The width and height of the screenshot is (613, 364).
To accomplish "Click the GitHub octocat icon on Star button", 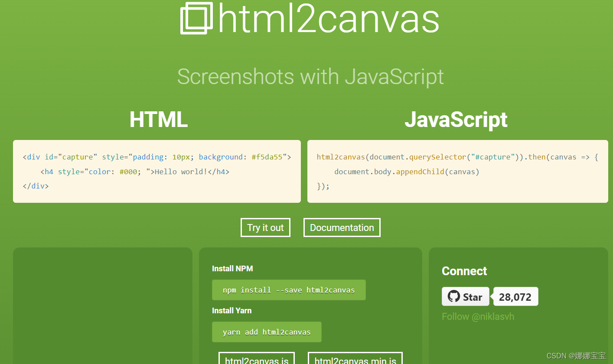I will point(453,297).
